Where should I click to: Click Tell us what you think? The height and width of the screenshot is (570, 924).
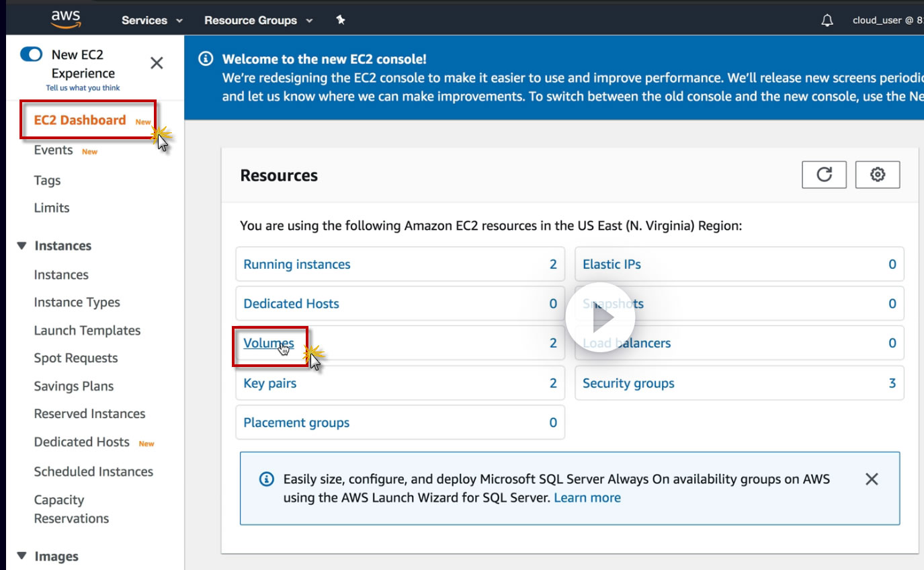point(83,88)
